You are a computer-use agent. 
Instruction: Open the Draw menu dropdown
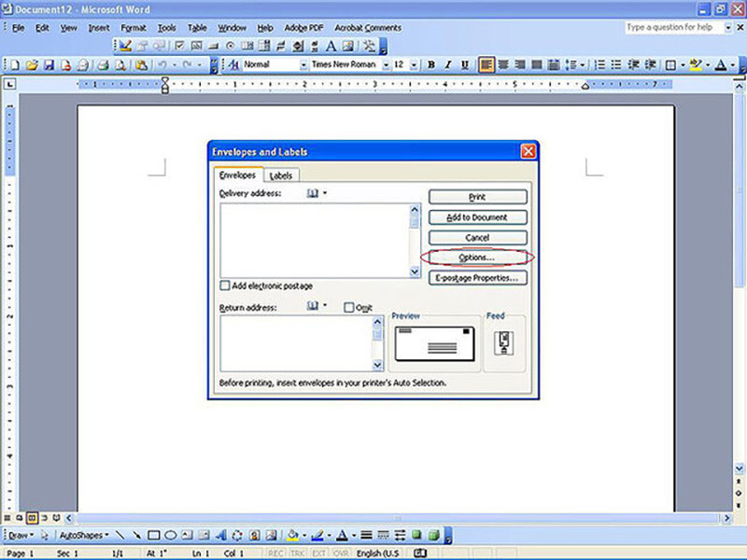[21, 535]
